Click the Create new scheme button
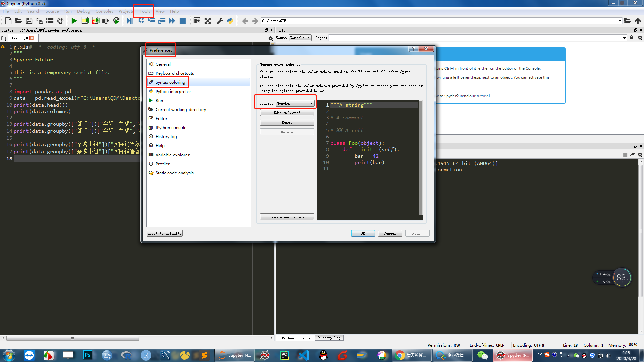The image size is (644, 362). 287,217
